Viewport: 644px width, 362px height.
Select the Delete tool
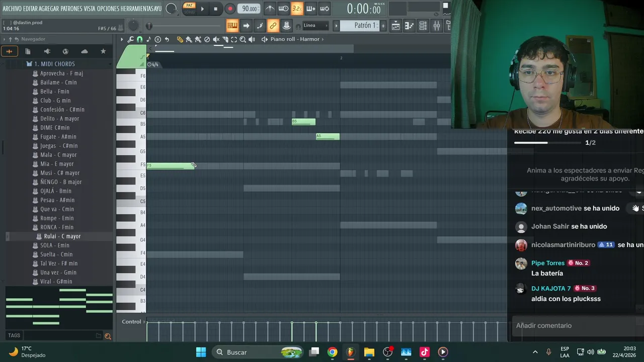[x=207, y=39]
